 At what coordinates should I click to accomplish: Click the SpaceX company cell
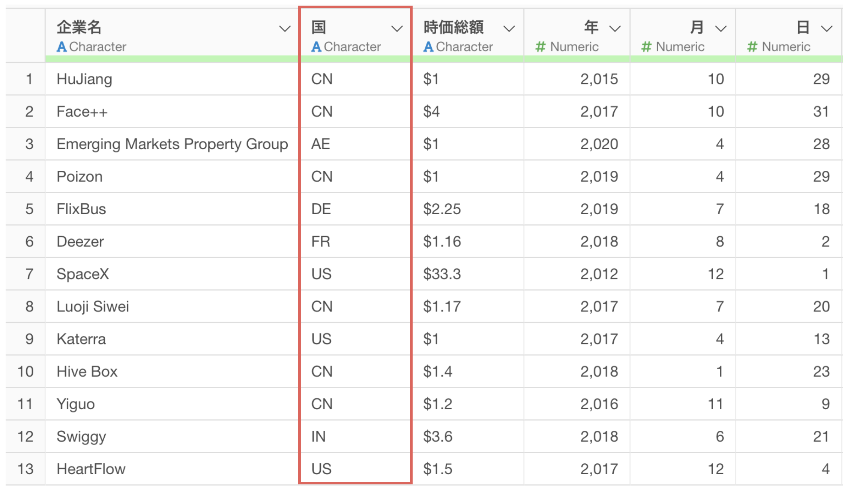(x=172, y=274)
